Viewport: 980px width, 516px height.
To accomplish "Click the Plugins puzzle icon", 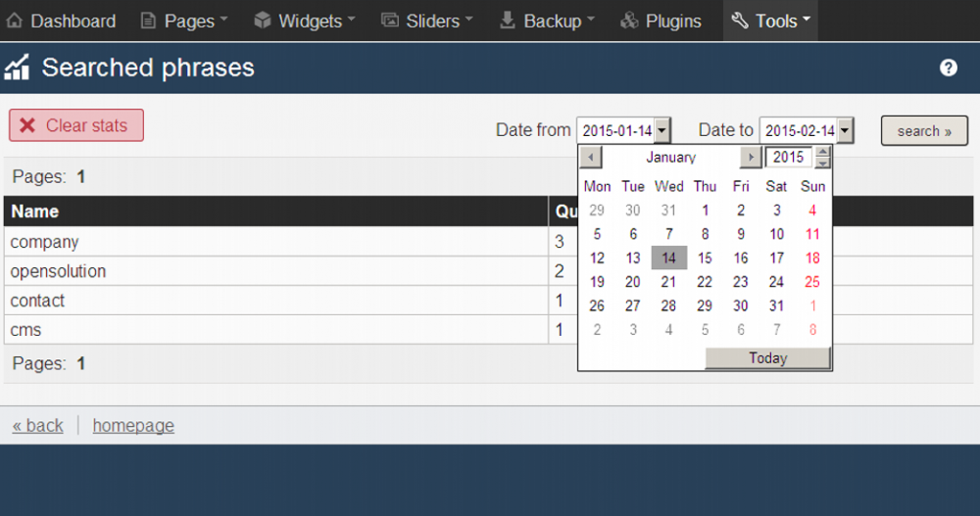I will (629, 21).
